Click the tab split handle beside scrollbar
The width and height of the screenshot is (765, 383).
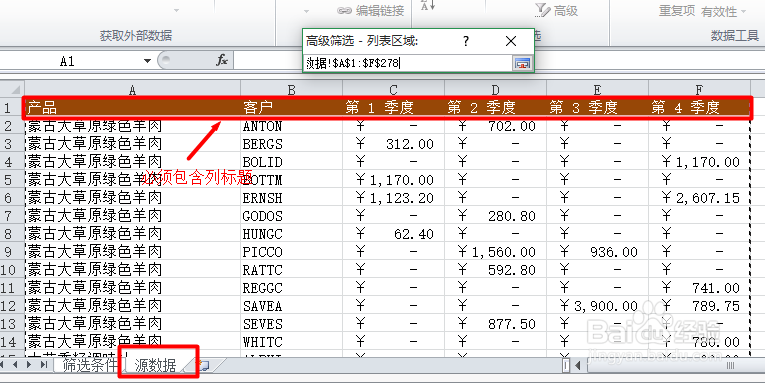566,365
